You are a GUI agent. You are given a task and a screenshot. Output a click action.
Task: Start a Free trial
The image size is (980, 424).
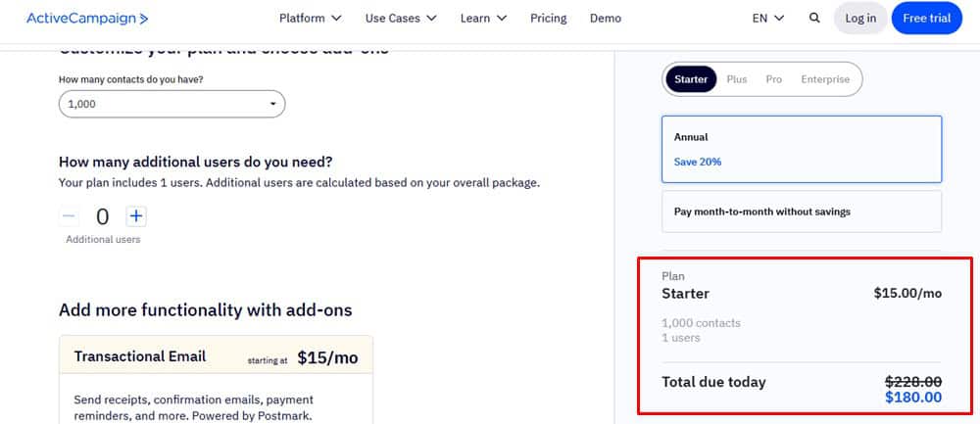click(927, 18)
